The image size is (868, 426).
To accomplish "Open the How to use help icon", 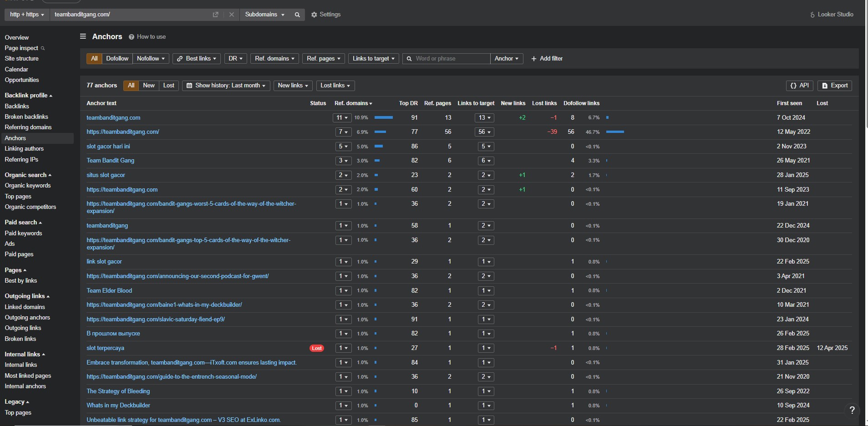I will [132, 37].
